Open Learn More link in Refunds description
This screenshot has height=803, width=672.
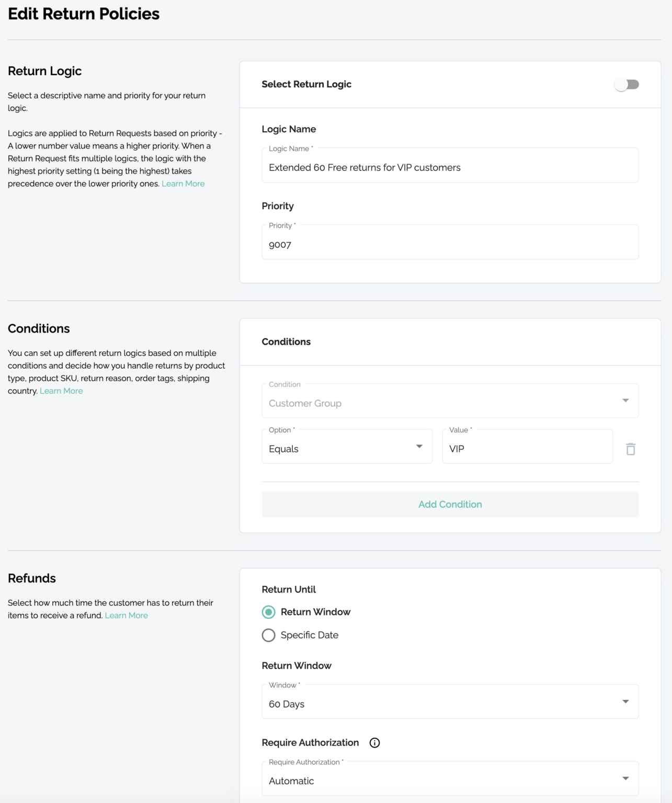tap(126, 615)
